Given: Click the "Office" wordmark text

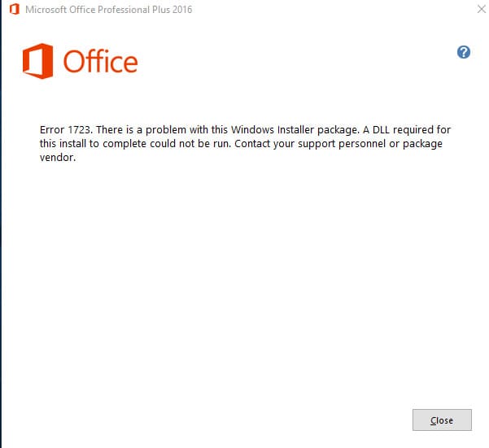Looking at the screenshot, I should point(100,62).
